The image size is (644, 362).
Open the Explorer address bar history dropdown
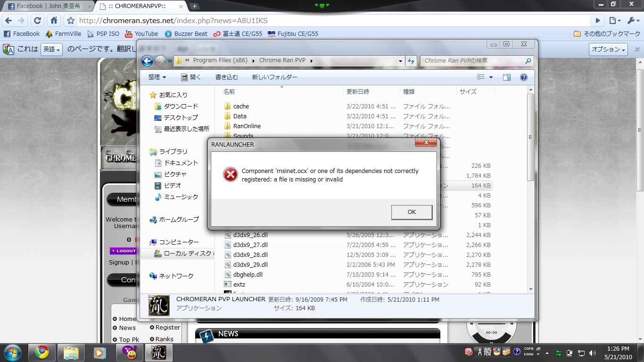click(400, 61)
